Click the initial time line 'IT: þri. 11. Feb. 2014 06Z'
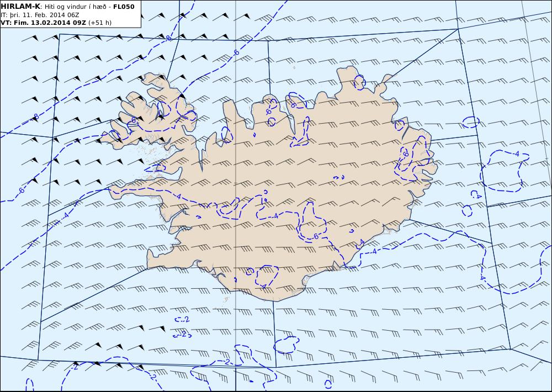Image resolution: width=552 pixels, height=392 pixels. (x=40, y=15)
